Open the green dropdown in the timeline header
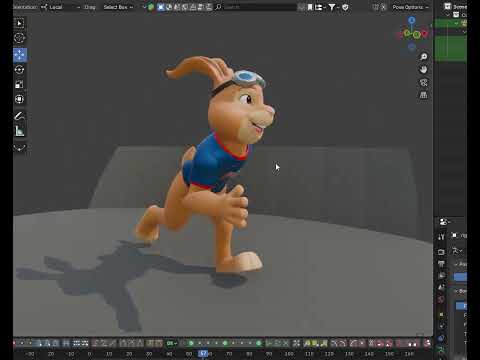Viewport: 480px width, 360px height. 172,343
